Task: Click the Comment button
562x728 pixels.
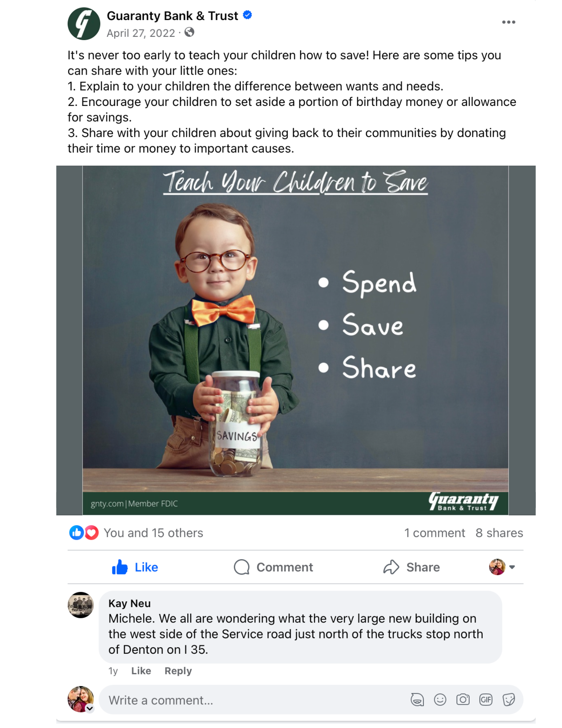Action: pyautogui.click(x=273, y=567)
